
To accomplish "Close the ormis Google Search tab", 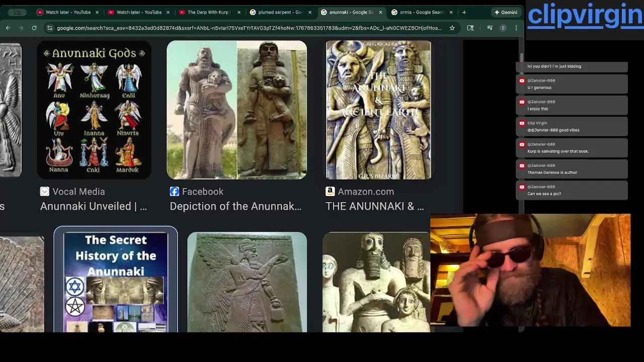I will click(x=451, y=12).
